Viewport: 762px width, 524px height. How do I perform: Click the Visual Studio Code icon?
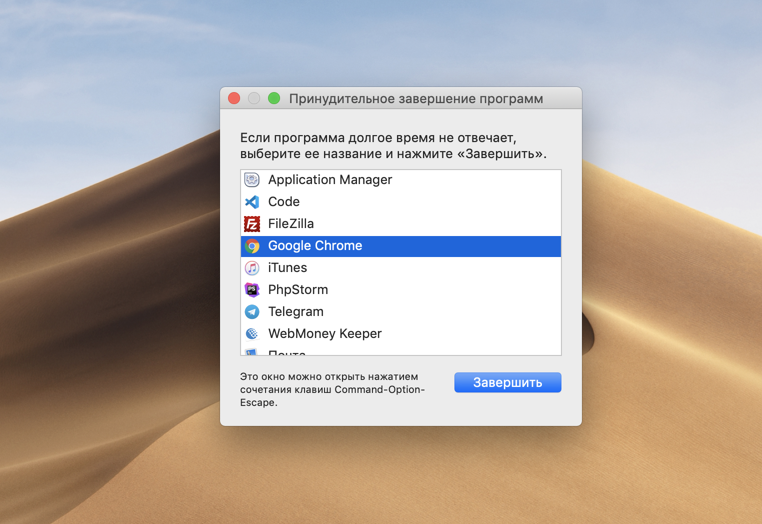[x=252, y=202]
